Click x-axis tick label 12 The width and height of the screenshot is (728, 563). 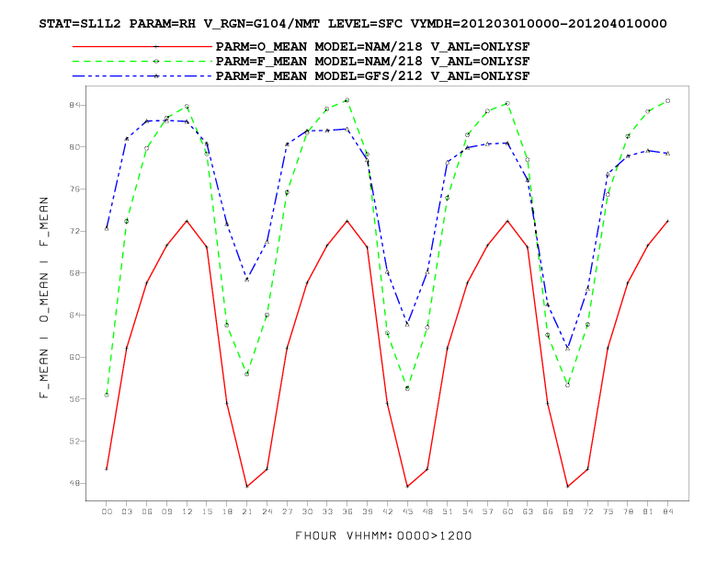click(x=187, y=511)
